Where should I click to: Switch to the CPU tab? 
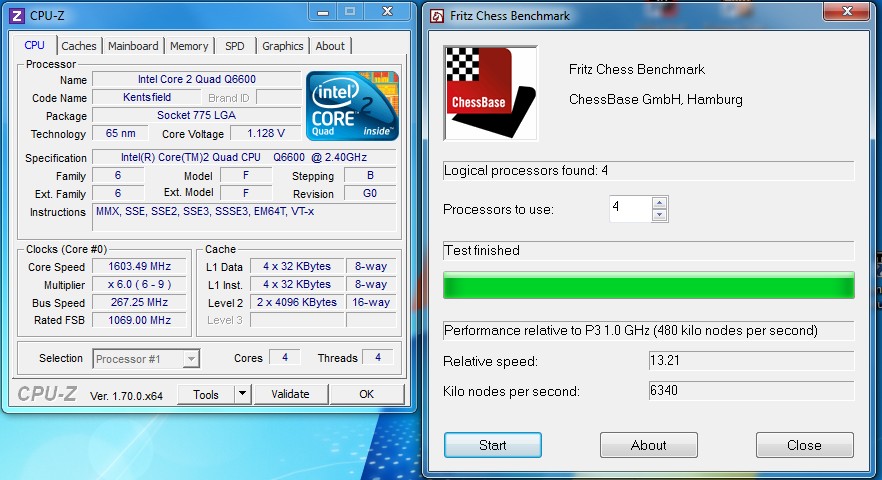(x=34, y=46)
